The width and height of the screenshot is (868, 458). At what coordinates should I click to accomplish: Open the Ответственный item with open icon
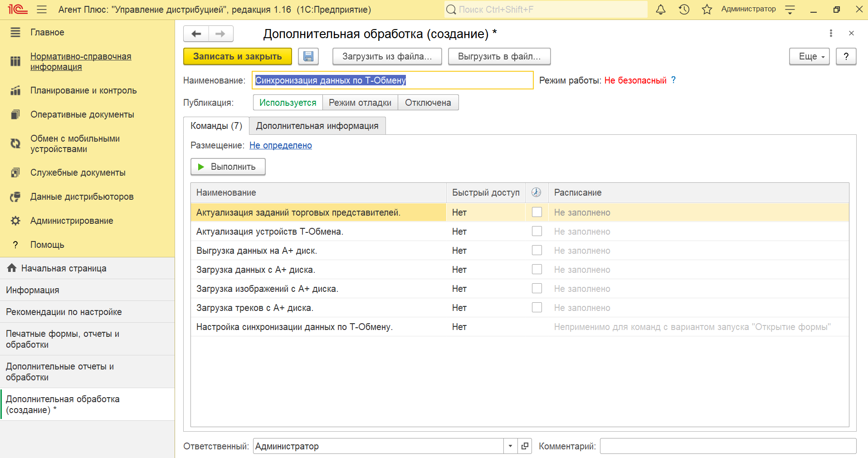click(x=525, y=446)
